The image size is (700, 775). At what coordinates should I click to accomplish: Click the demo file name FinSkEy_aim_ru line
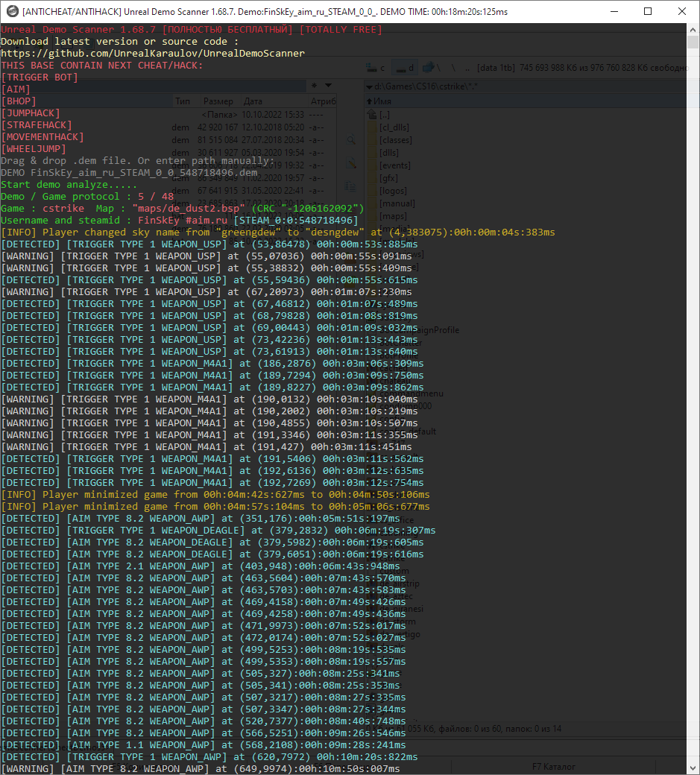point(129,172)
